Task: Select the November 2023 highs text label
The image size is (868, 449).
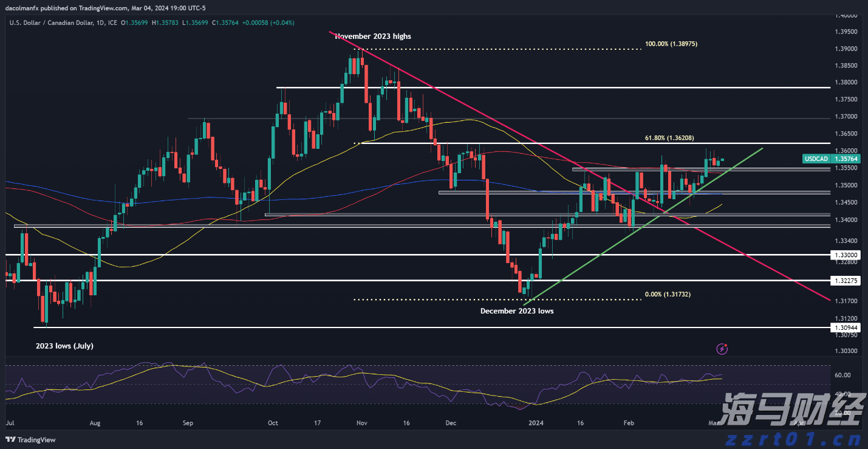Action: (372, 36)
